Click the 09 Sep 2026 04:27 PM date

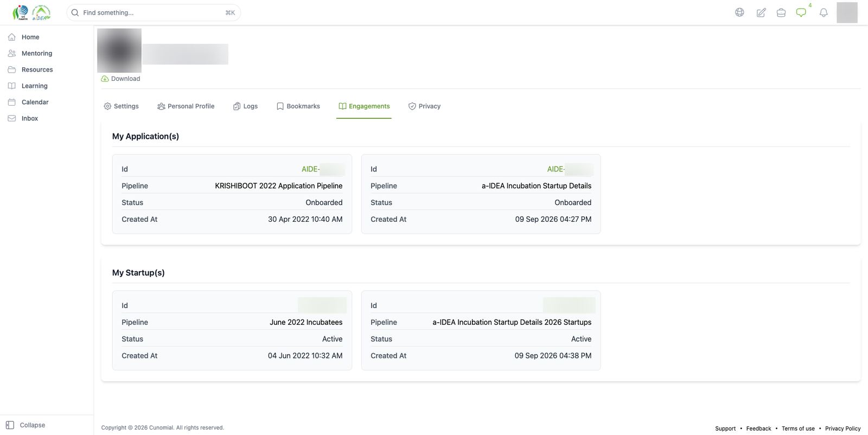pyautogui.click(x=553, y=219)
